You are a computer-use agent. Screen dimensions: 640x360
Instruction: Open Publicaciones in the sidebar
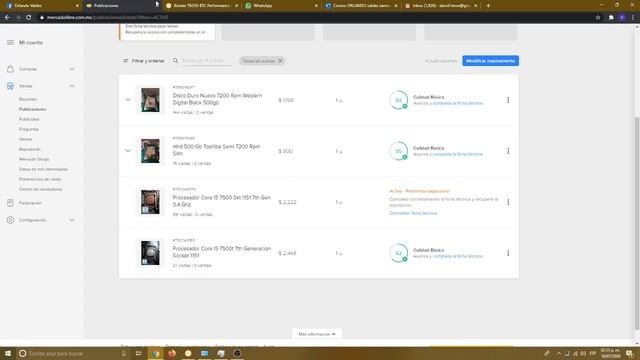[x=33, y=109]
